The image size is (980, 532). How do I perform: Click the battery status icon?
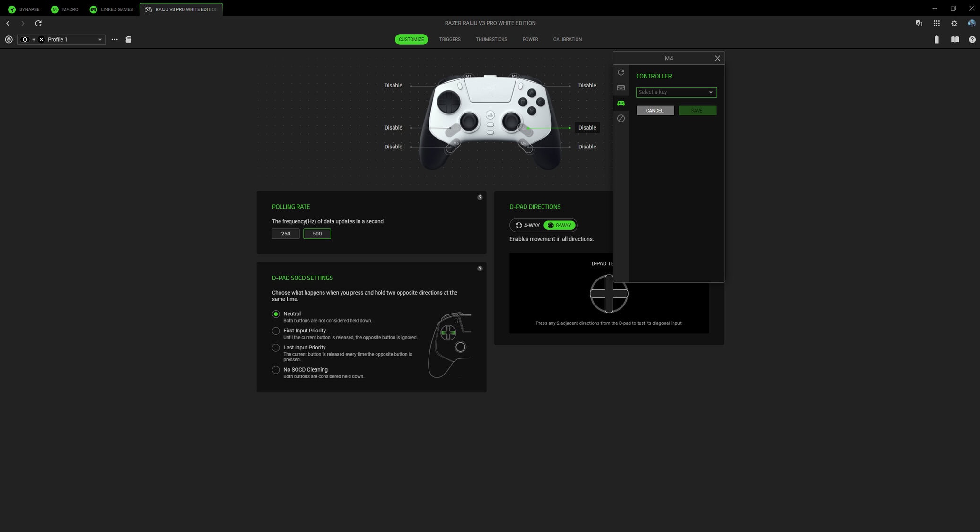[x=936, y=40]
